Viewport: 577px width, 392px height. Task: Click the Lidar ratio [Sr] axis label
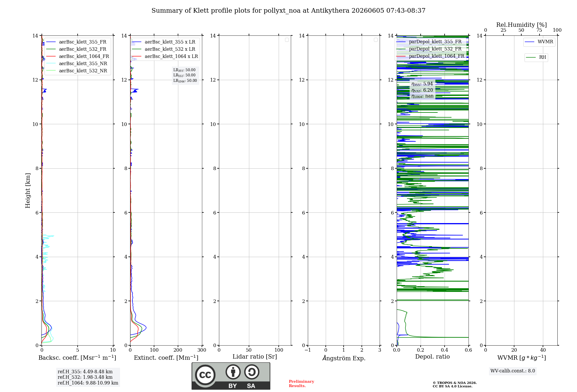(x=255, y=357)
